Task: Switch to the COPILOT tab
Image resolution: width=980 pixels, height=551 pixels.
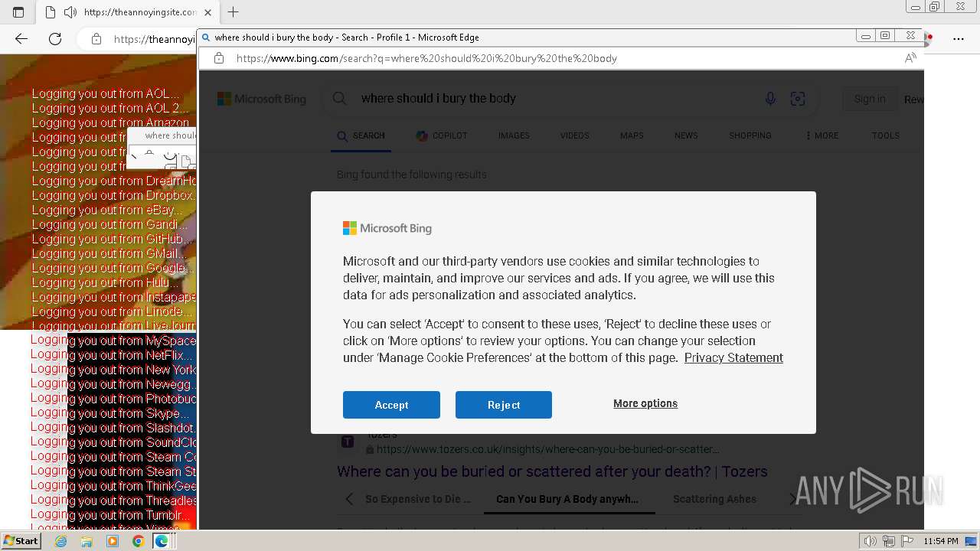Action: tap(442, 135)
